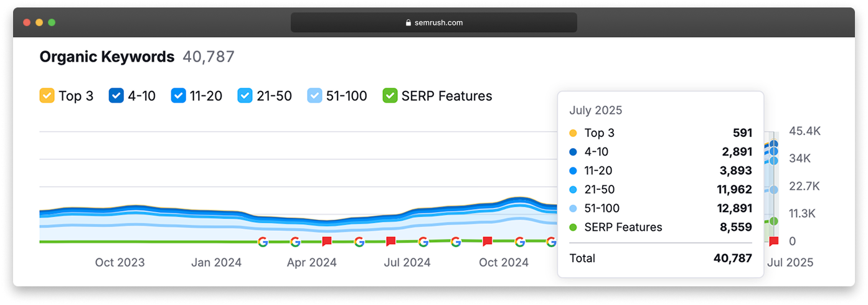
Task: Uncheck the Top 3 checkbox
Action: [x=47, y=96]
